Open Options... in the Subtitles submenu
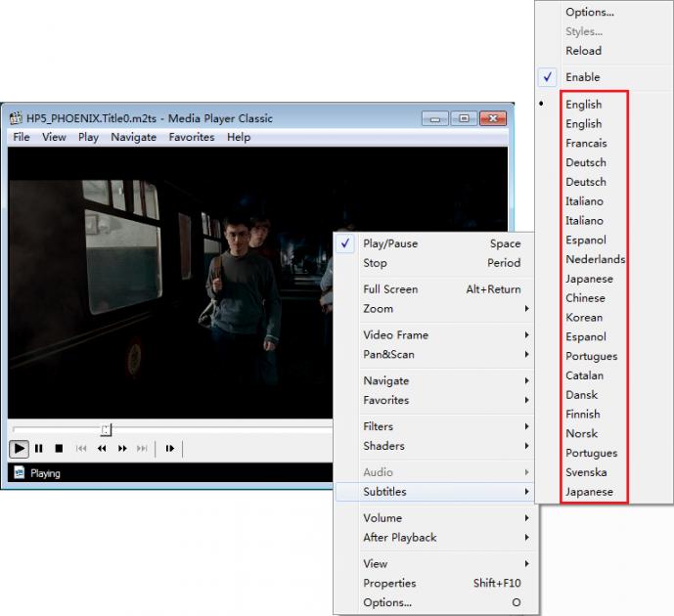The height and width of the screenshot is (616, 674). click(x=605, y=12)
